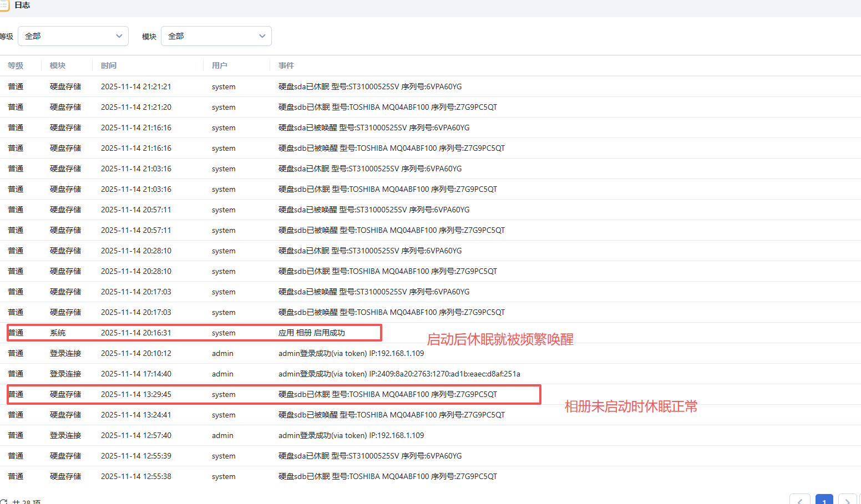Click the 登录连接 module cell in the 17:14:40 row
The height and width of the screenshot is (504, 861).
(x=65, y=374)
